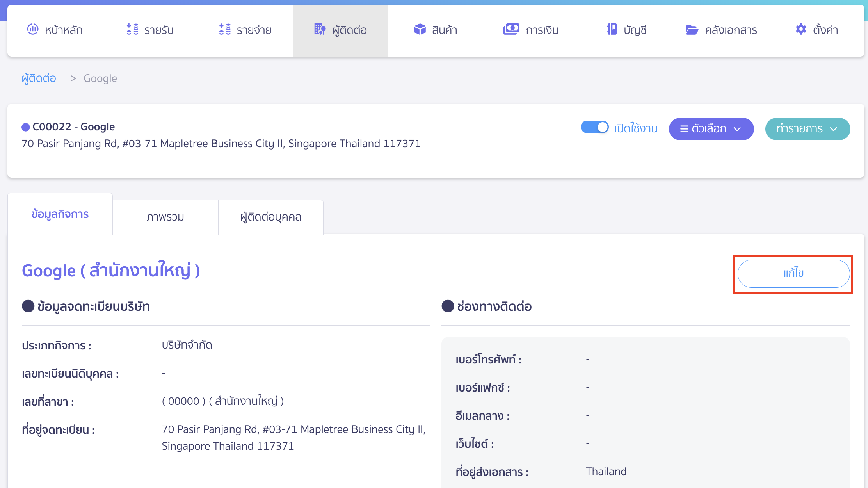Screen dimensions: 868x488
Task: Click the บริษัทจำกัด value
Action: (187, 345)
